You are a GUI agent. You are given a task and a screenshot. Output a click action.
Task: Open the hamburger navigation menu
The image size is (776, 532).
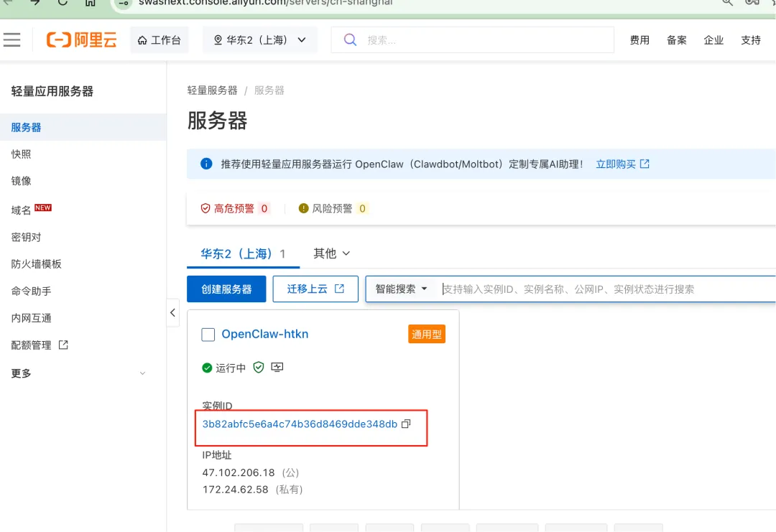[12, 39]
